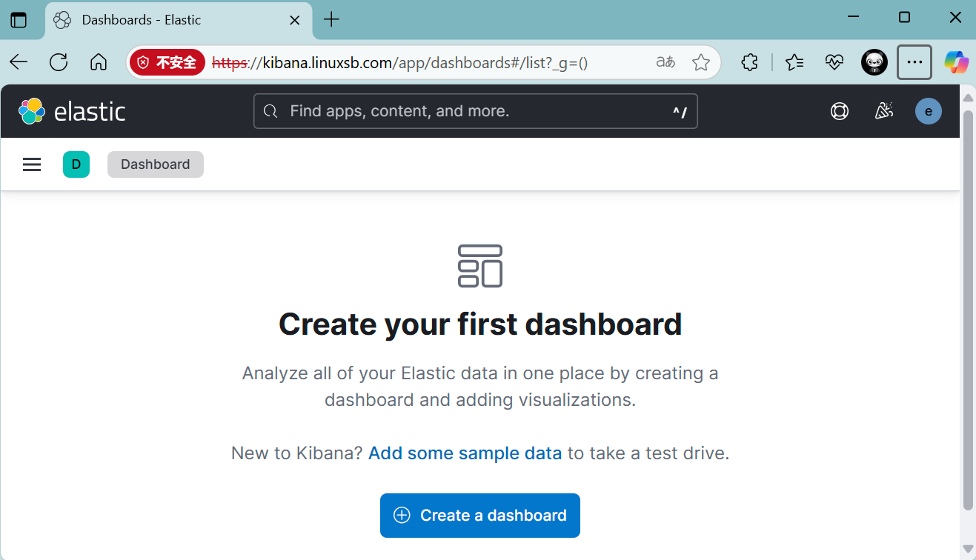Open the newsfeed party icon
This screenshot has width=976, height=560.
pyautogui.click(x=883, y=111)
